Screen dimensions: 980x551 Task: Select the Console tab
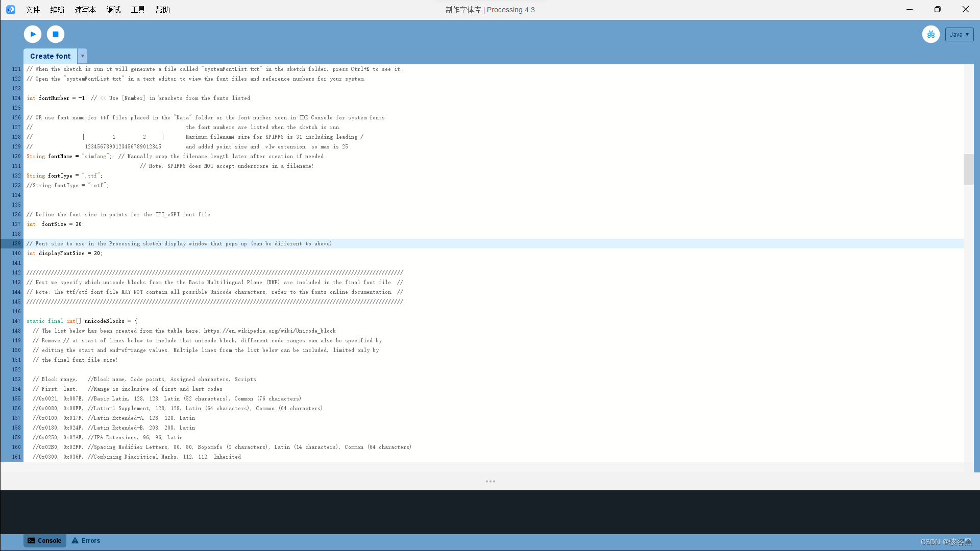tap(49, 540)
